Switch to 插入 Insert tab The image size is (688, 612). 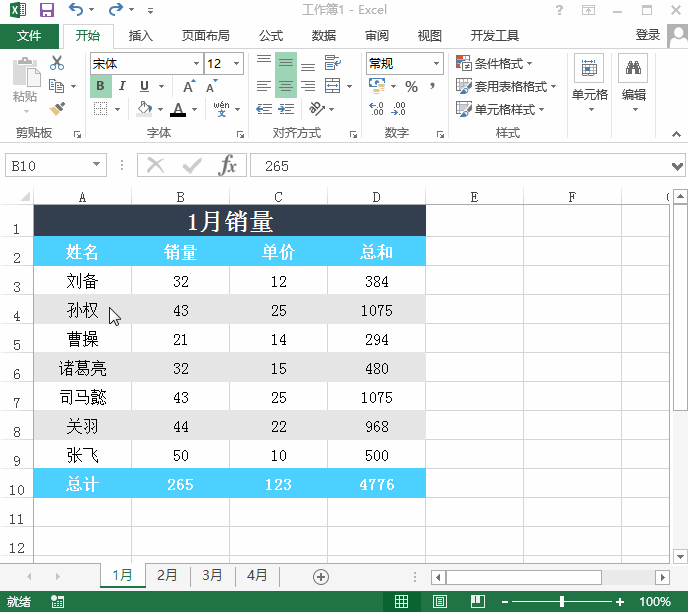click(140, 36)
